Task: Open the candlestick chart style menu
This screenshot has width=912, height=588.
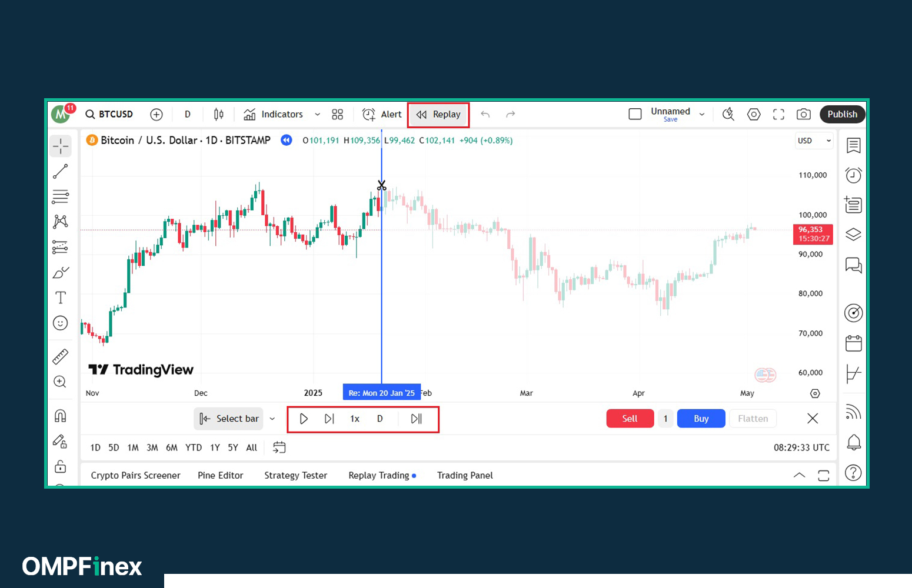Action: point(219,115)
